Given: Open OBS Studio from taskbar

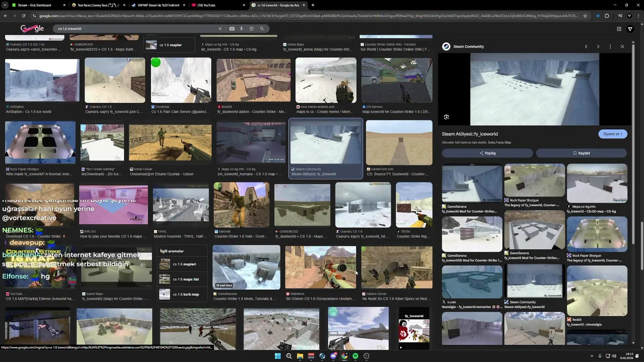Looking at the screenshot, I should (367, 356).
